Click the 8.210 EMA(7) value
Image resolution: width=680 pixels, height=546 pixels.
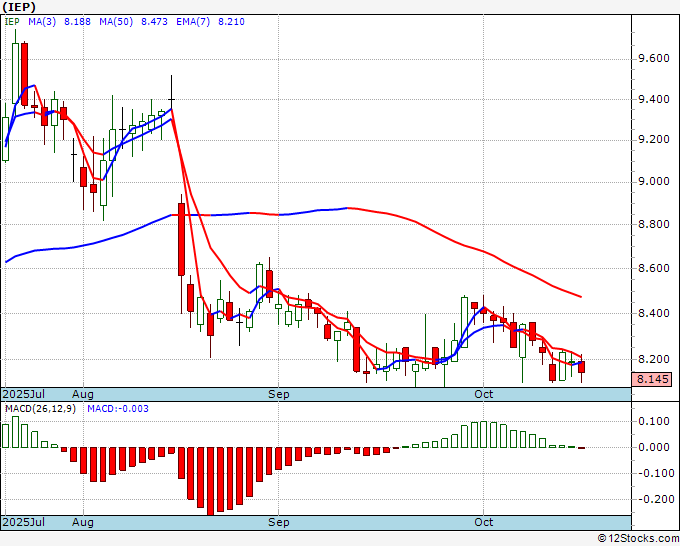tap(231, 22)
